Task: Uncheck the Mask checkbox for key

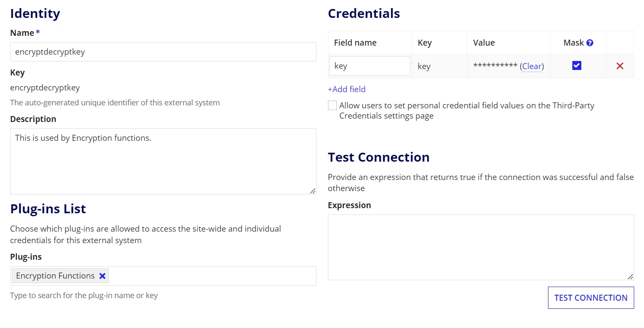Action: pos(577,65)
